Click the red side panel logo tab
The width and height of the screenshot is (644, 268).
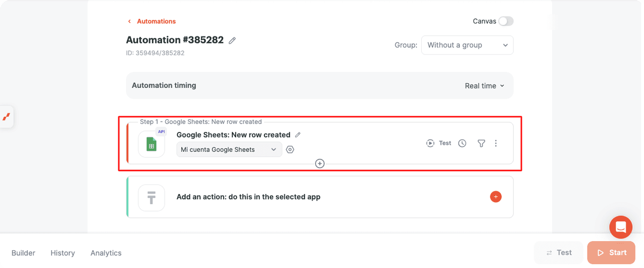tap(6, 116)
